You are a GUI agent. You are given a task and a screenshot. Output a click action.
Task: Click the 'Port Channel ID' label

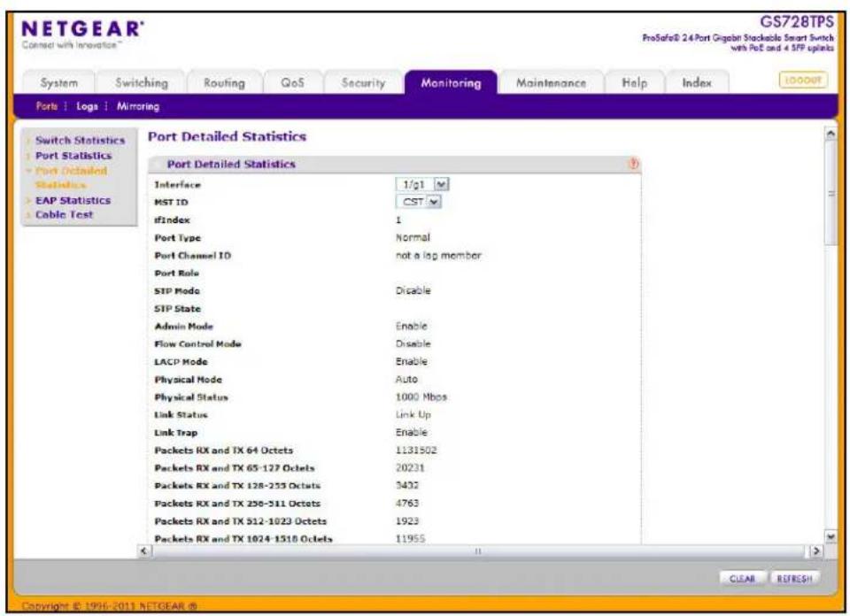[192, 255]
